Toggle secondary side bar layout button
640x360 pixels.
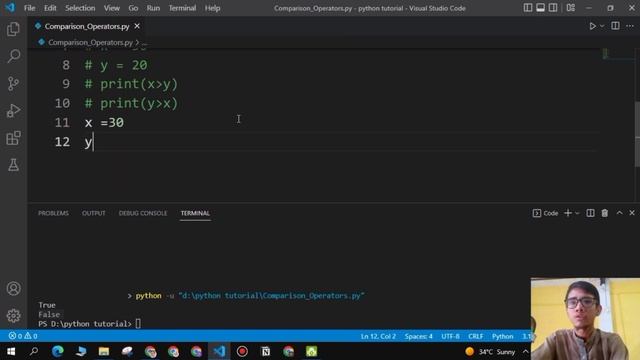point(553,8)
